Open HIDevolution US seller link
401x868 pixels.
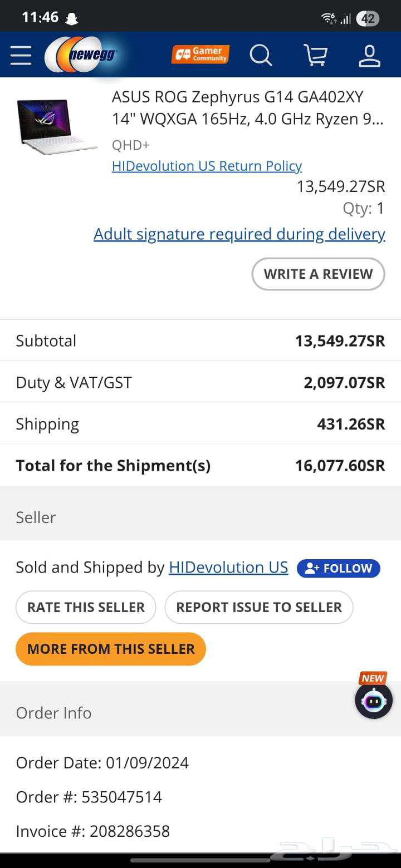click(x=228, y=567)
